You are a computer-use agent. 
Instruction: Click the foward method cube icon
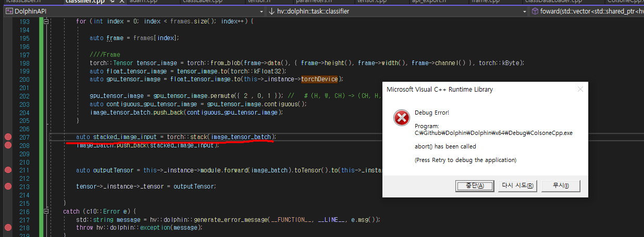pyautogui.click(x=535, y=11)
